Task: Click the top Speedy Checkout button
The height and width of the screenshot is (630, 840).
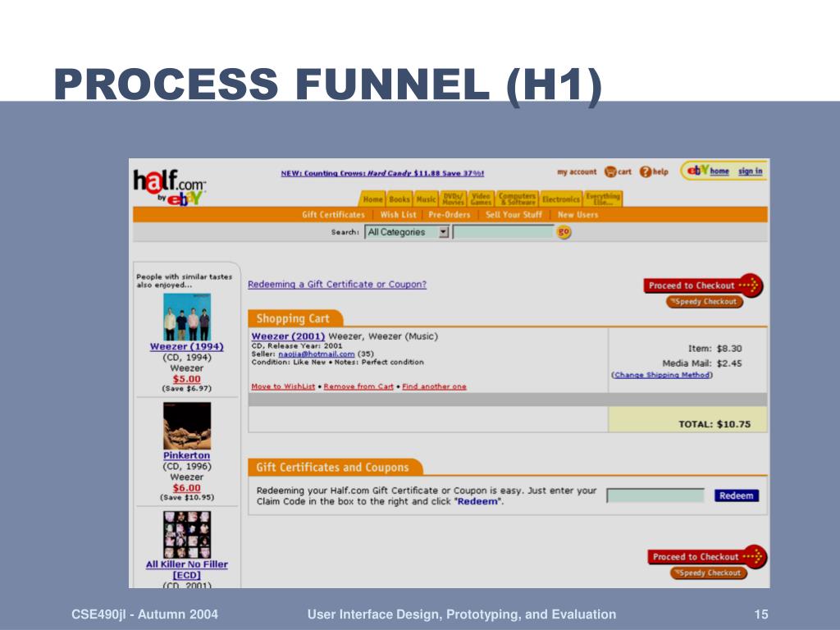Action: tap(705, 302)
